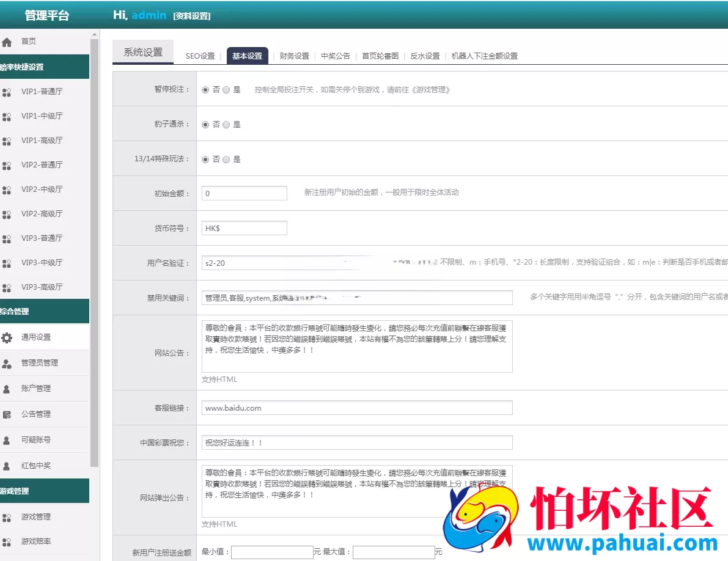The height and width of the screenshot is (561, 728).
Task: Open the 机器人下注金额设置 tab
Action: (x=484, y=56)
